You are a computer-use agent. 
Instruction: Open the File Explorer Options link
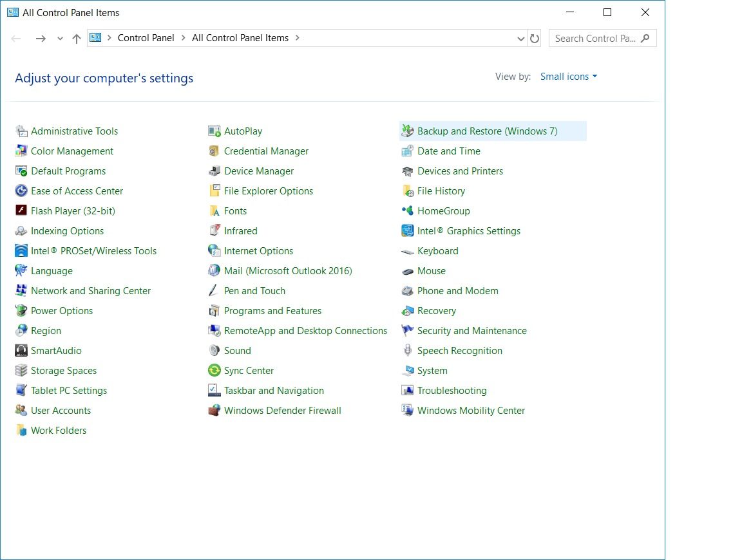click(269, 191)
